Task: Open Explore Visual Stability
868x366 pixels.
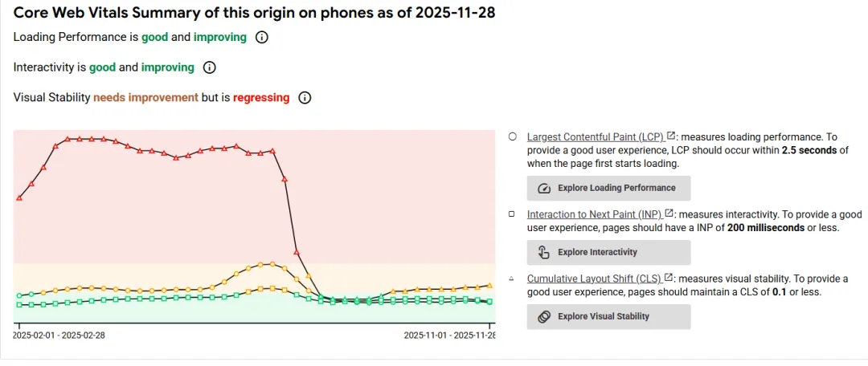Action: click(608, 316)
